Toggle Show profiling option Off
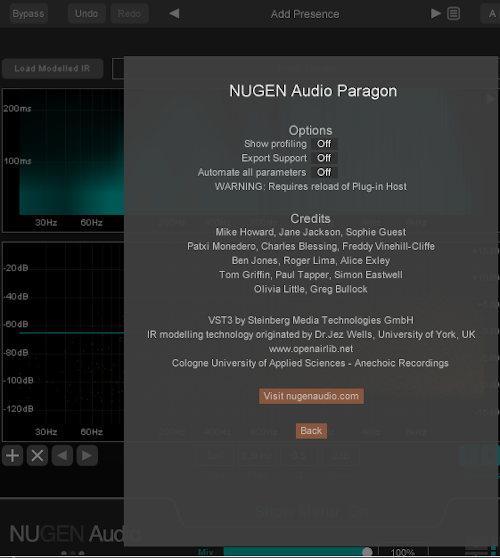The width and height of the screenshot is (500, 558). coord(324,144)
